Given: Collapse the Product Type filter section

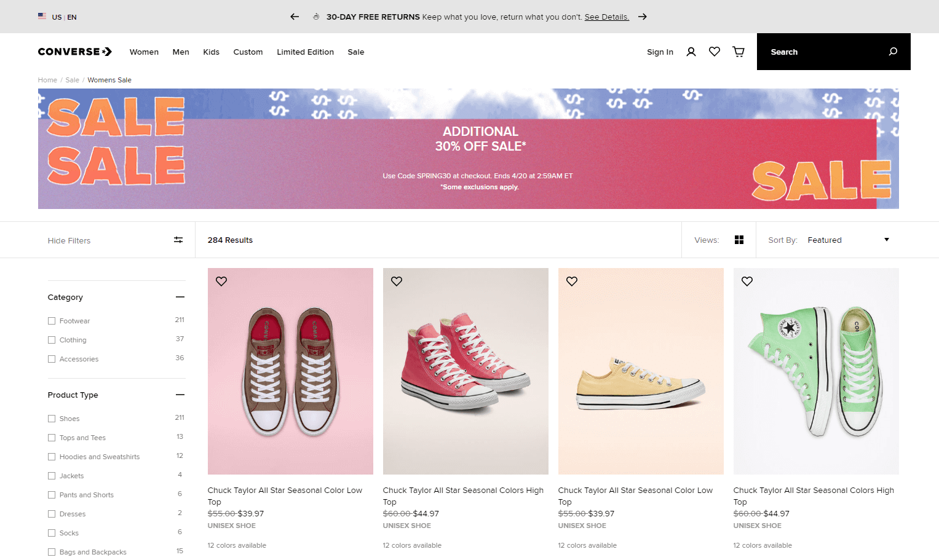Looking at the screenshot, I should (x=180, y=395).
